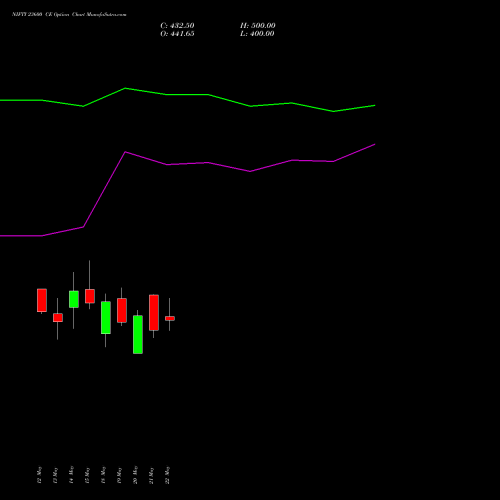Click the tall green 20 May candlestick

[138, 334]
